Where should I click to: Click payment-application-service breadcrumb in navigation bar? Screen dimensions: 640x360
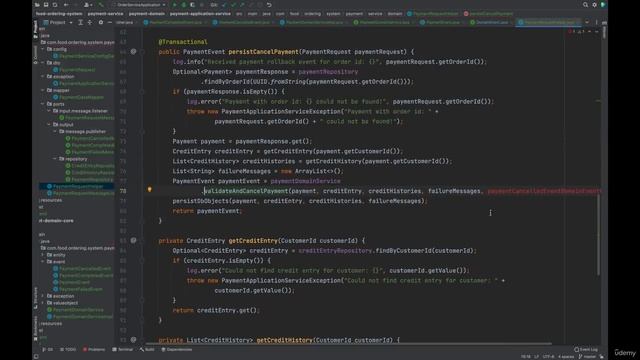(200, 13)
